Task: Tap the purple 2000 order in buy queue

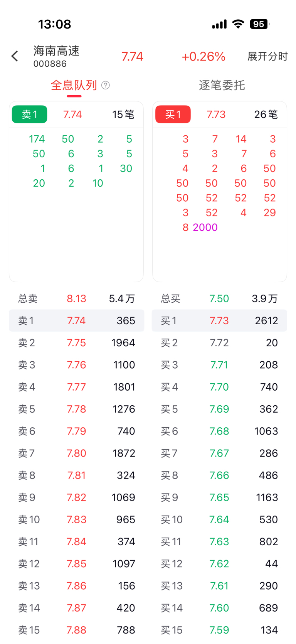Action: click(205, 228)
